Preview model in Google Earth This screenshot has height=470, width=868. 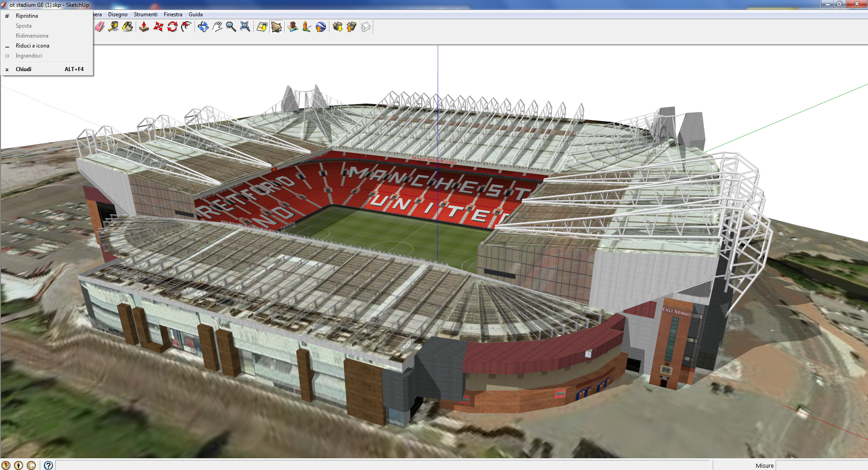coord(320,27)
